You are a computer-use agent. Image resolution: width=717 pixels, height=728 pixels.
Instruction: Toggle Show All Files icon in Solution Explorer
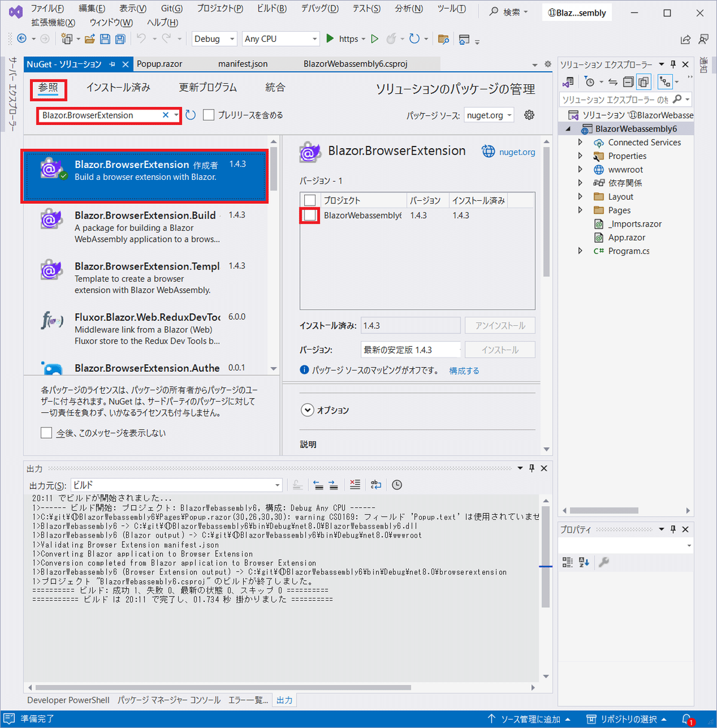pos(644,82)
